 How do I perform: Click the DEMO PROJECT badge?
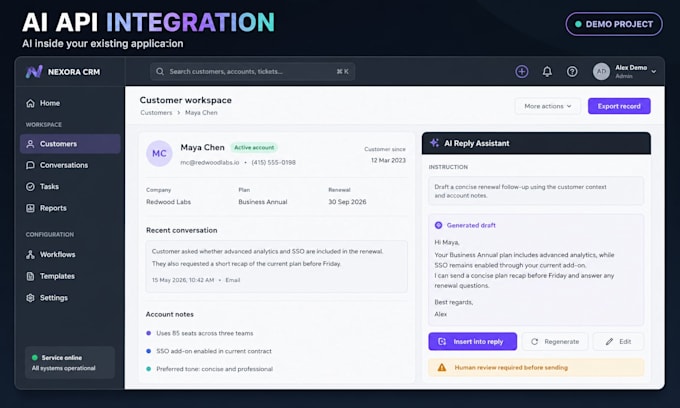click(x=614, y=24)
